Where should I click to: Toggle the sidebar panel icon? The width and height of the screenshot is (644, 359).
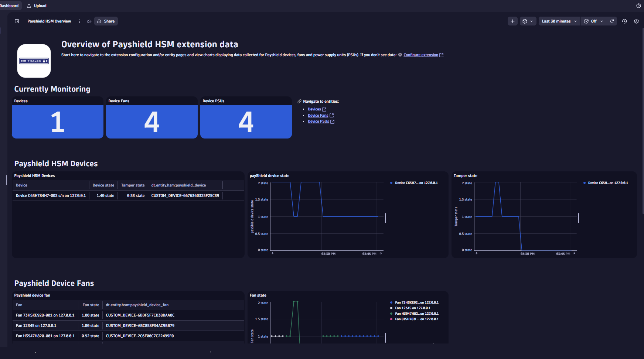[x=17, y=21]
